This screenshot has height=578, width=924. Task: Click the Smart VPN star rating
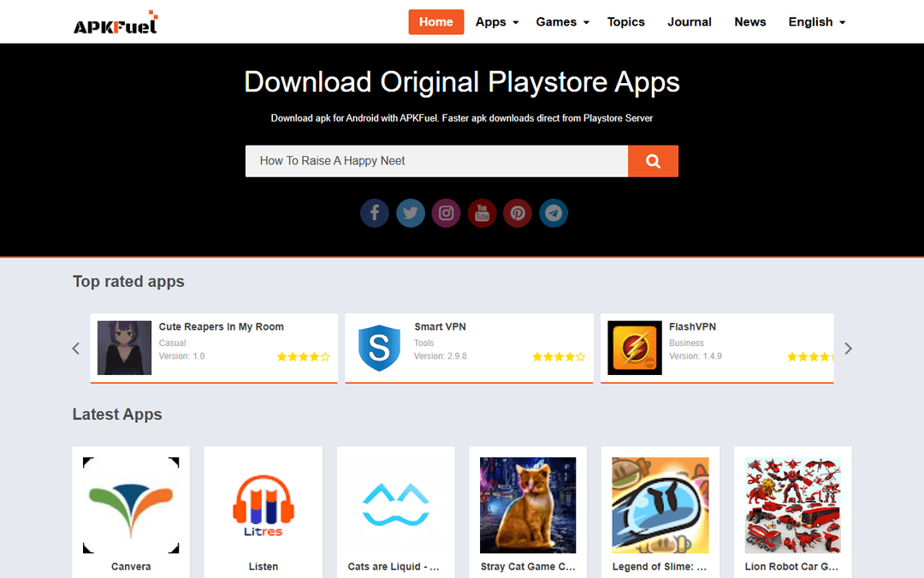(559, 357)
